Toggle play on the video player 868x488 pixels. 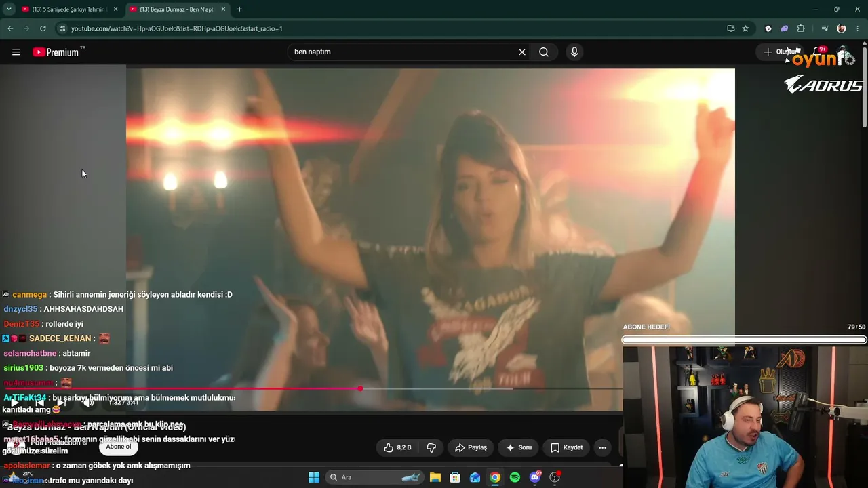14,403
